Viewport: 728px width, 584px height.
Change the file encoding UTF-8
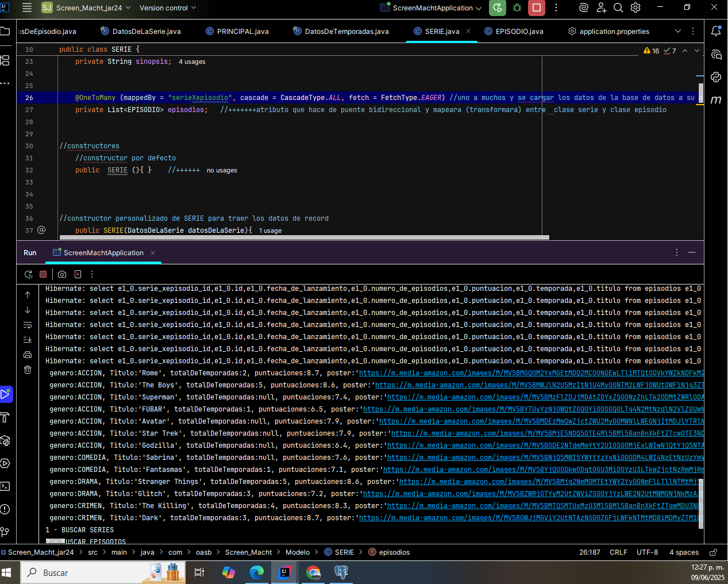pos(647,552)
